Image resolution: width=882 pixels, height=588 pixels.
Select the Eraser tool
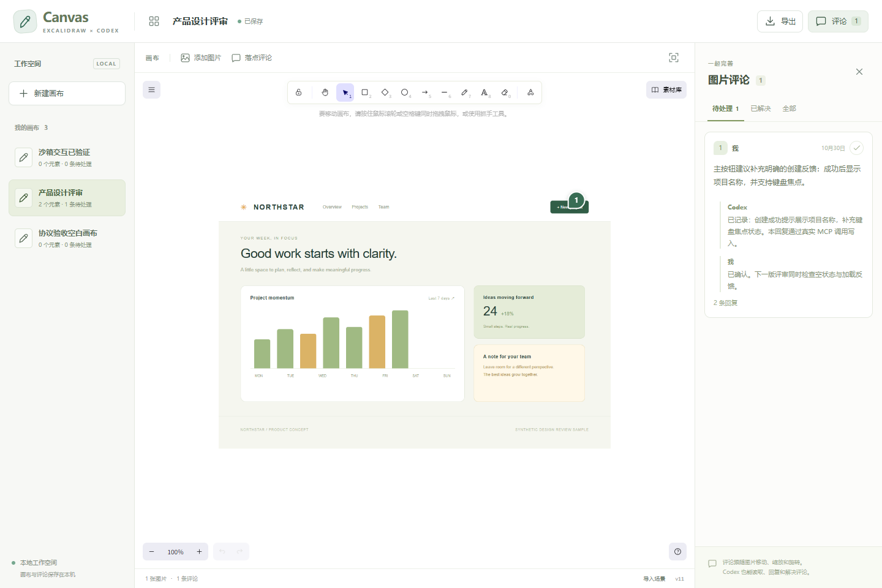pos(505,92)
